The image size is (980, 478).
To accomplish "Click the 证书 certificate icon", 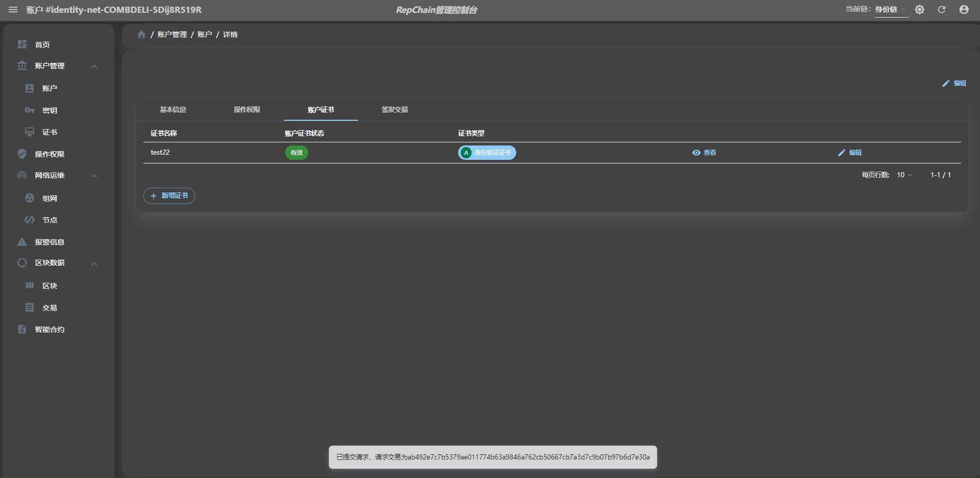I will coord(30,132).
